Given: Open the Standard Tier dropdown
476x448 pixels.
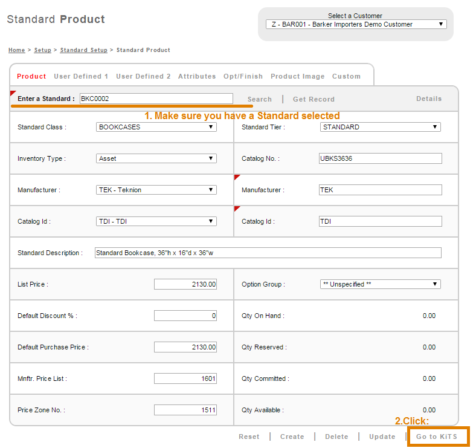Looking at the screenshot, I should tap(380, 127).
